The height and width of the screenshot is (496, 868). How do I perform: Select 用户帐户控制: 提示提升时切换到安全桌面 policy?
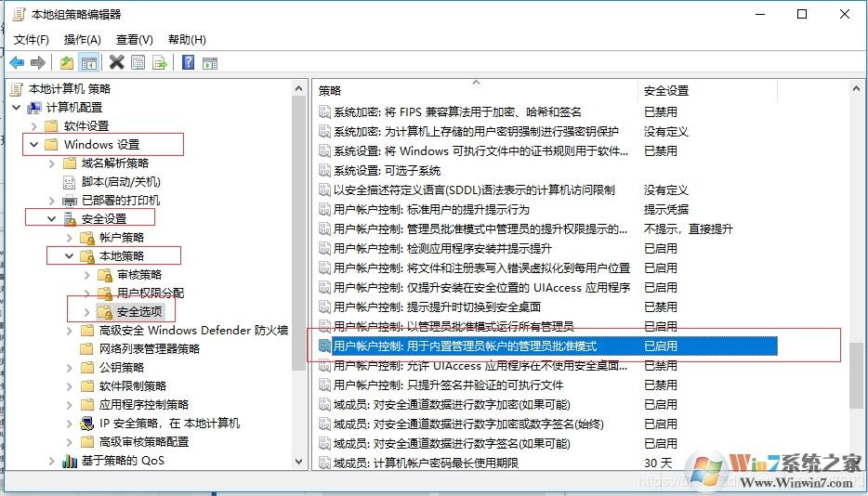437,307
